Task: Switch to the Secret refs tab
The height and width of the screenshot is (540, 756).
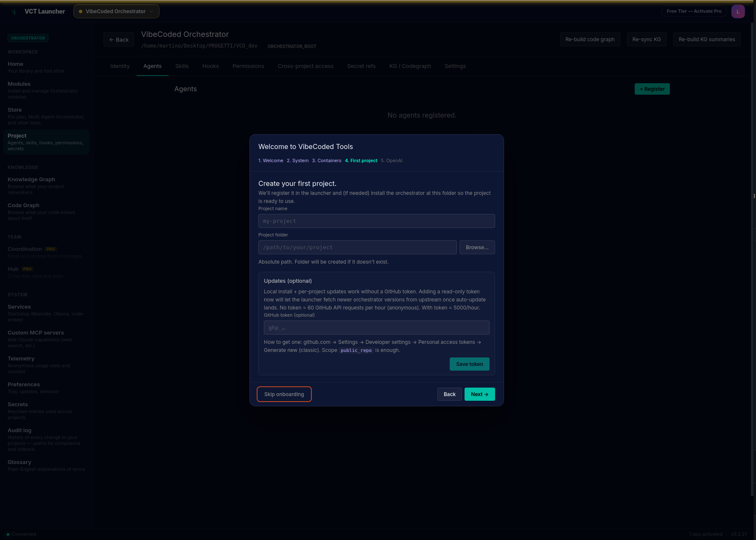Action: tap(361, 66)
